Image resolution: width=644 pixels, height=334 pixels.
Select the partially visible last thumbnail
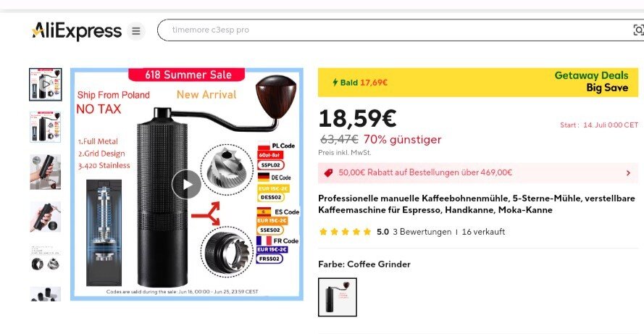tap(46, 294)
